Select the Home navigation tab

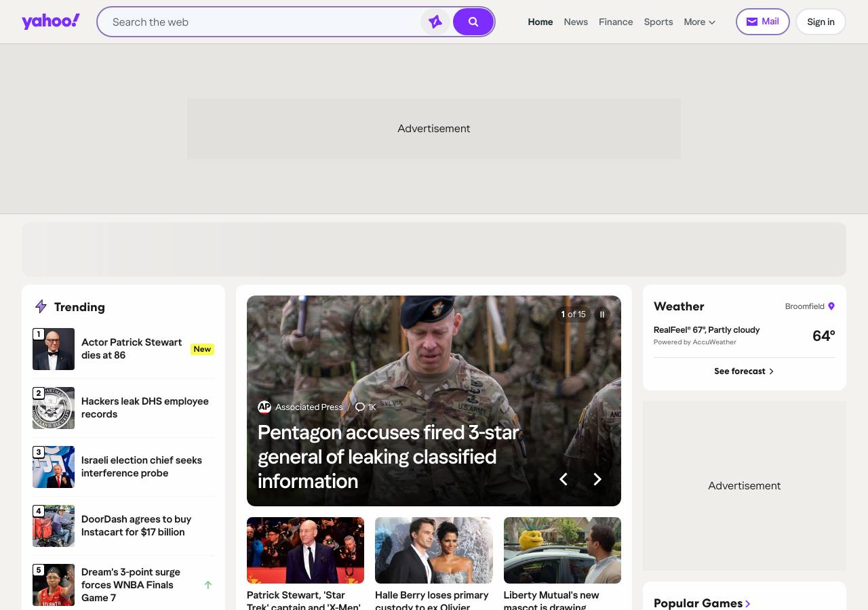(540, 22)
